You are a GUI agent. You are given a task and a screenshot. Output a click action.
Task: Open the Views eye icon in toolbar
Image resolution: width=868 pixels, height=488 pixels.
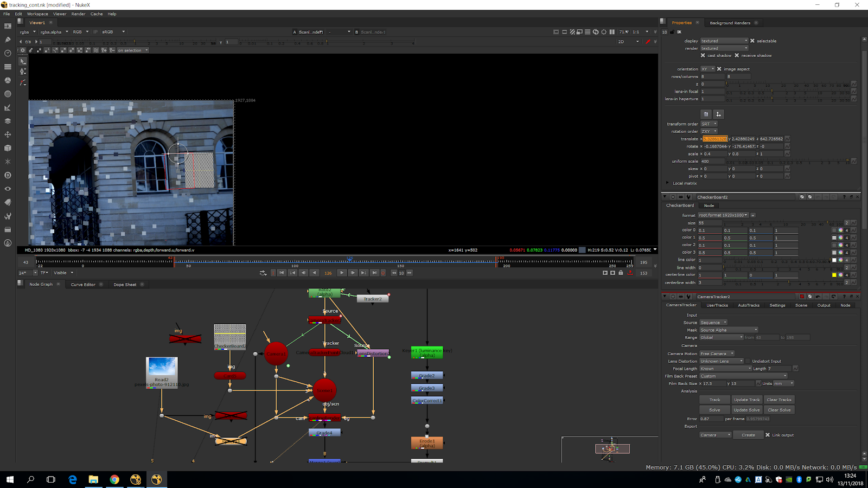tap(8, 189)
